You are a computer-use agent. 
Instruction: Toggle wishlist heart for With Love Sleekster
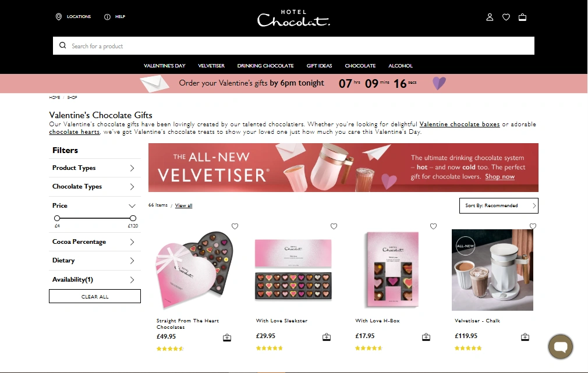[334, 226]
